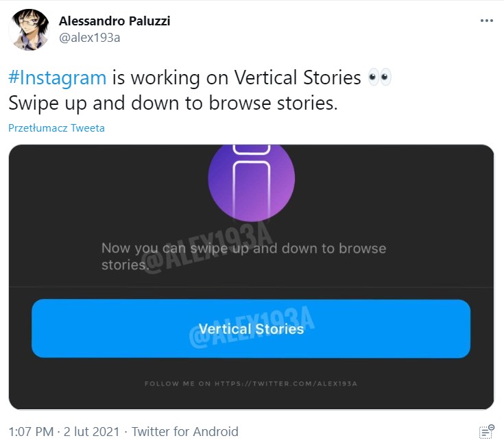Click the 'Follow me on' URL caption
504x447 pixels.
[x=251, y=384]
